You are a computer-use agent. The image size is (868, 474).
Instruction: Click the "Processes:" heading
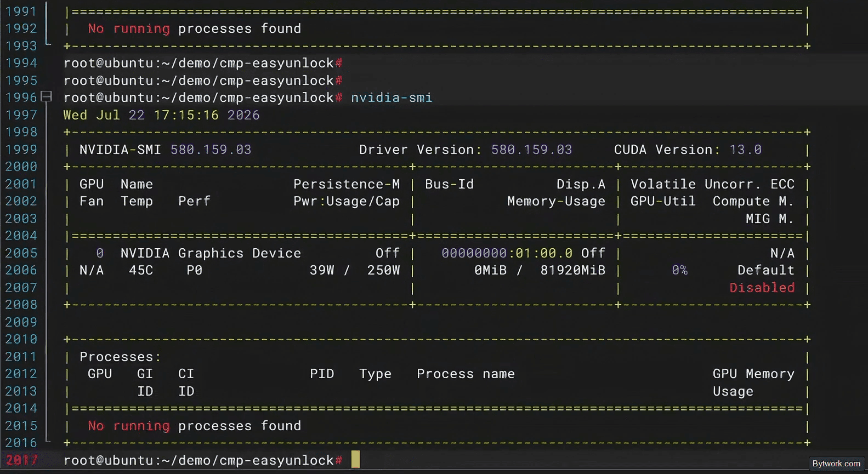click(x=120, y=357)
